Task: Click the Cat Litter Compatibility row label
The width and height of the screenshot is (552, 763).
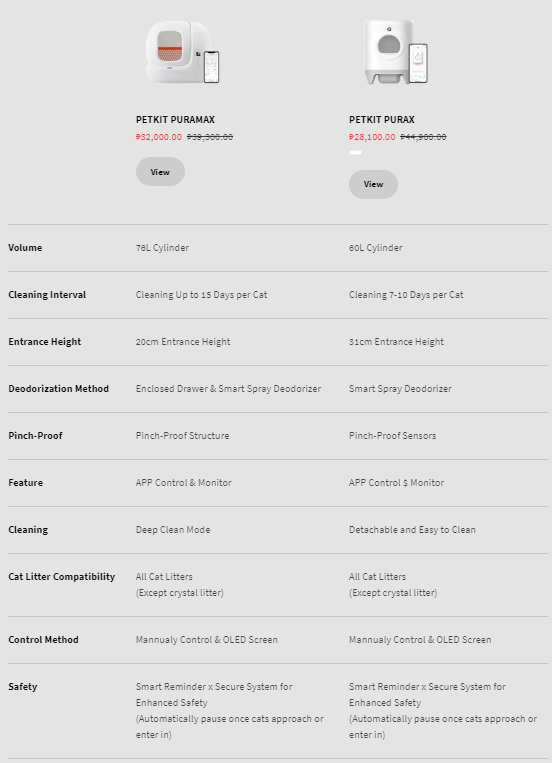Action: tap(62, 577)
